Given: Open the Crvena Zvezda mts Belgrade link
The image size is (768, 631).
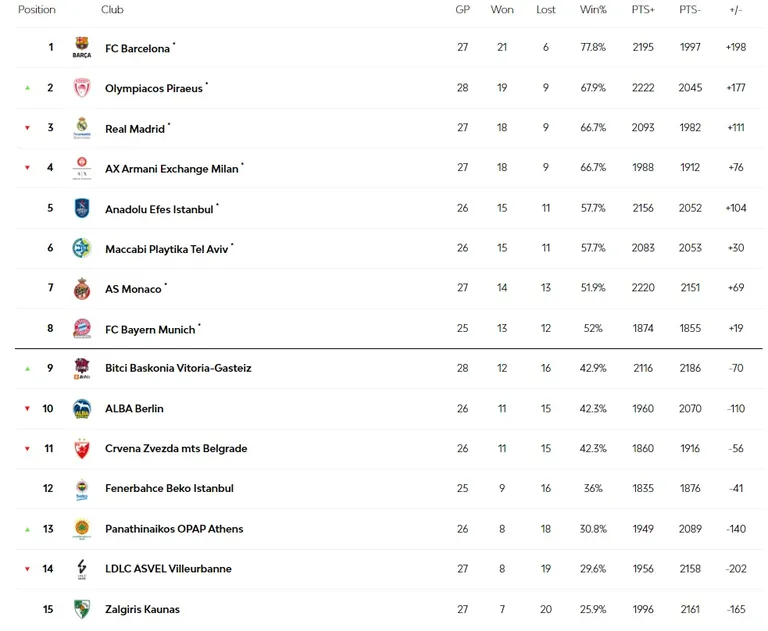Looking at the screenshot, I should 176,448.
